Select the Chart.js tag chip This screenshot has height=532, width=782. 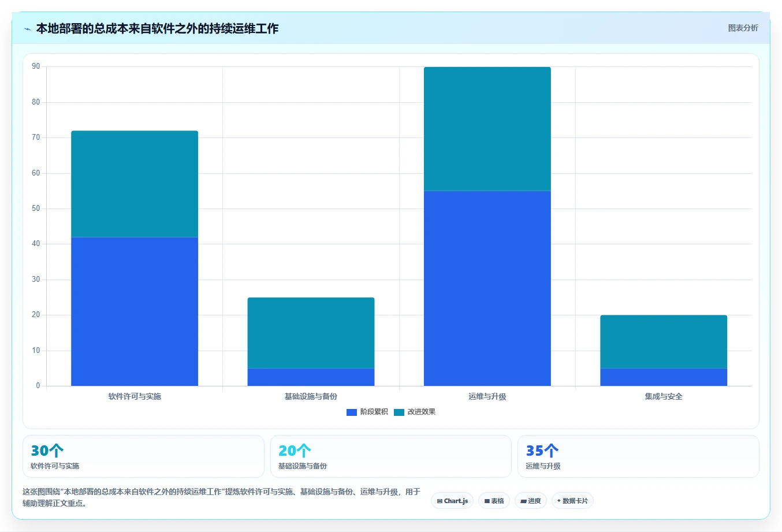(x=452, y=501)
